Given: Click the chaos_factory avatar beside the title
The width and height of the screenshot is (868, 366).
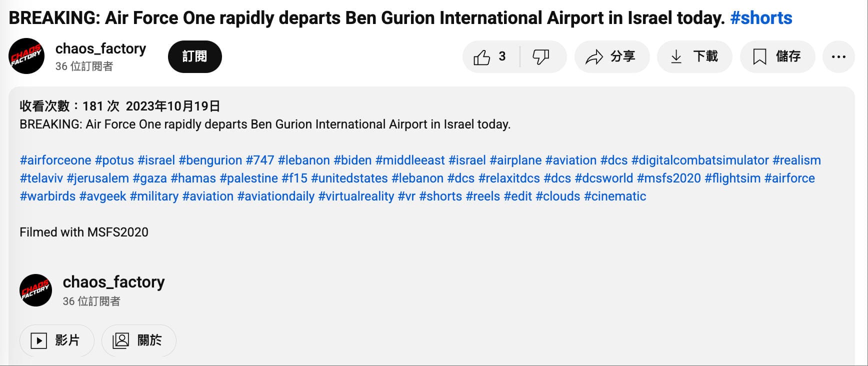Looking at the screenshot, I should coord(26,56).
